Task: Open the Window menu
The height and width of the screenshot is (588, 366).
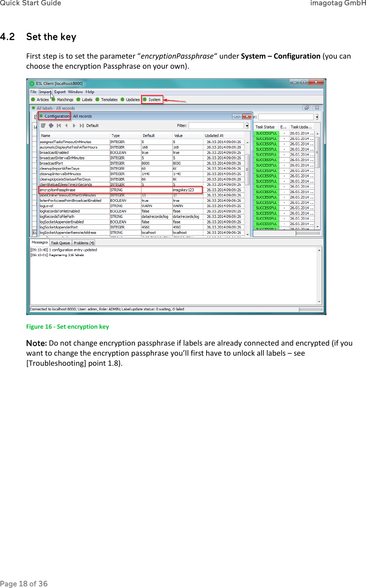Action: [75, 92]
